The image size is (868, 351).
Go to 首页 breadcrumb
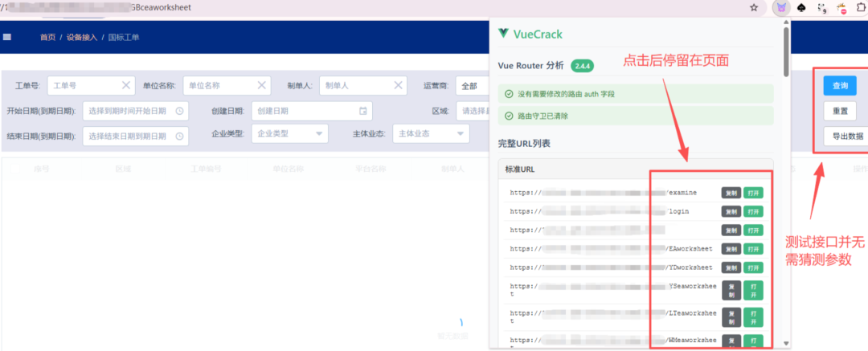pos(47,37)
